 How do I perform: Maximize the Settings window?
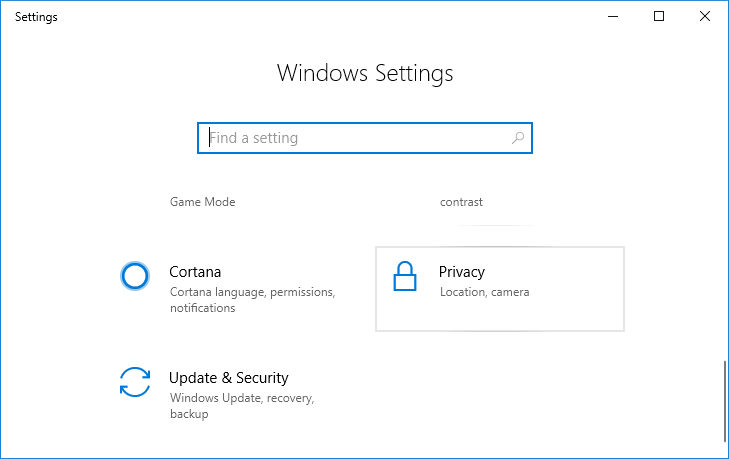(x=659, y=17)
